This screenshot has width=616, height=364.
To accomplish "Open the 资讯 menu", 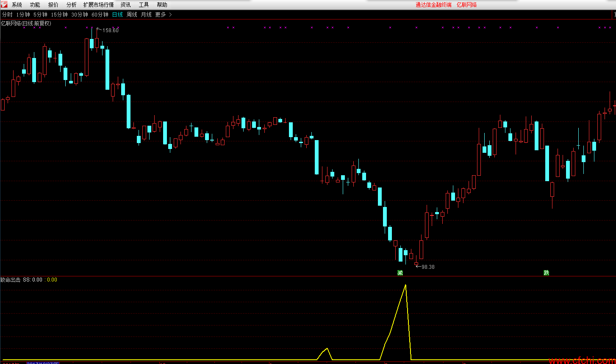I will click(x=126, y=5).
